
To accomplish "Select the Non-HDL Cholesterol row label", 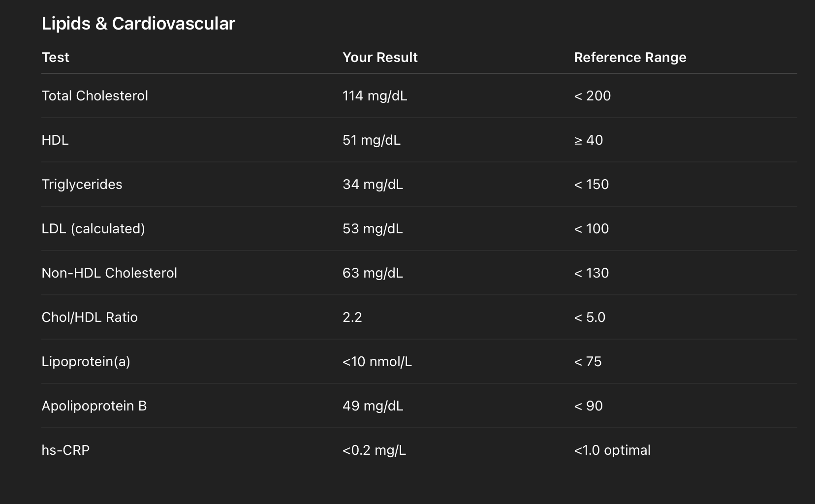I will (109, 273).
